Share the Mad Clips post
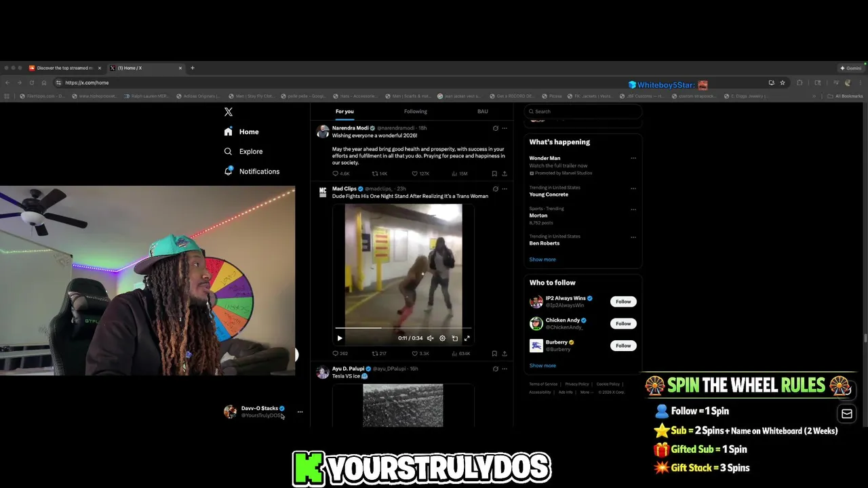The width and height of the screenshot is (868, 488). (x=505, y=353)
